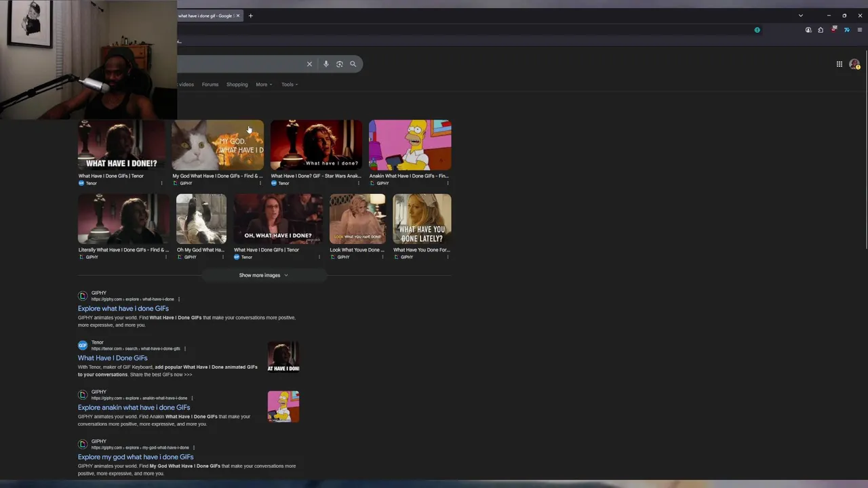The width and height of the screenshot is (868, 488).
Task: Open options for 'Oh My God What Ha...' image
Action: pyautogui.click(x=224, y=257)
